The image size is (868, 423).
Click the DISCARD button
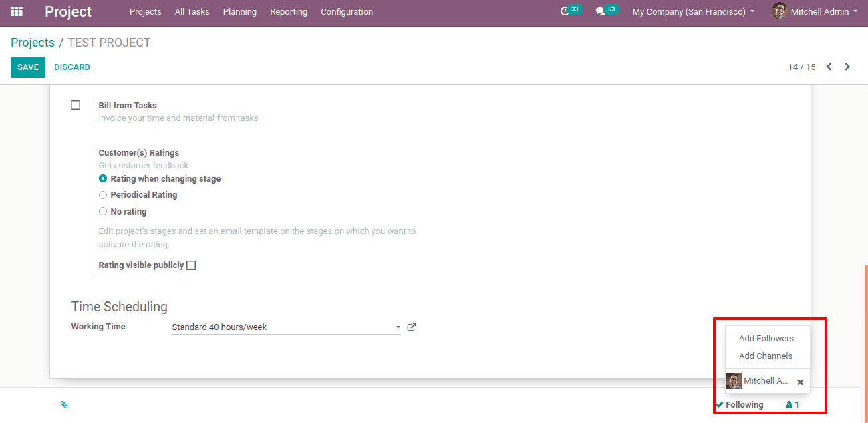click(72, 67)
